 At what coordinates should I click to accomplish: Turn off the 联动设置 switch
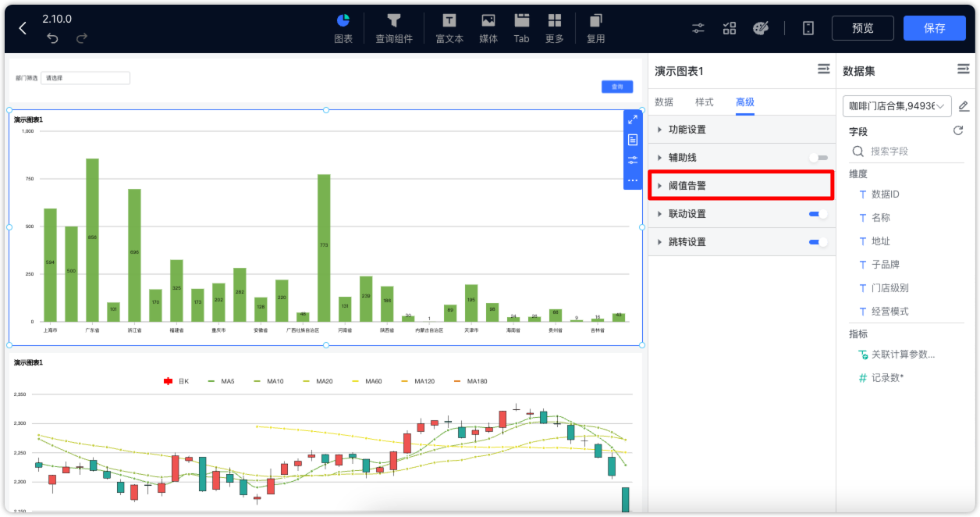click(x=818, y=214)
